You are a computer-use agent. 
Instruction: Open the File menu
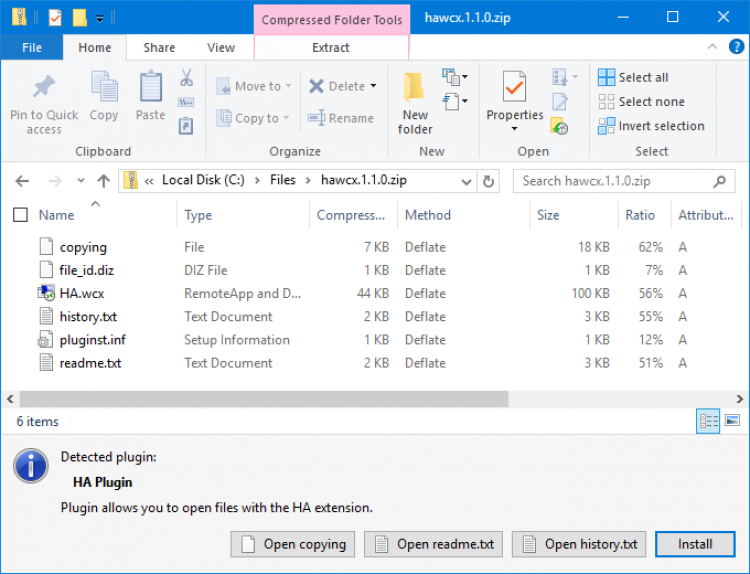[31, 47]
